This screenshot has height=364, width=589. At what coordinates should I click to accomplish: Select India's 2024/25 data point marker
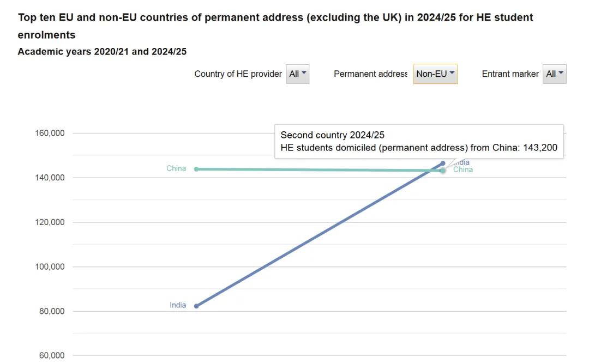443,163
